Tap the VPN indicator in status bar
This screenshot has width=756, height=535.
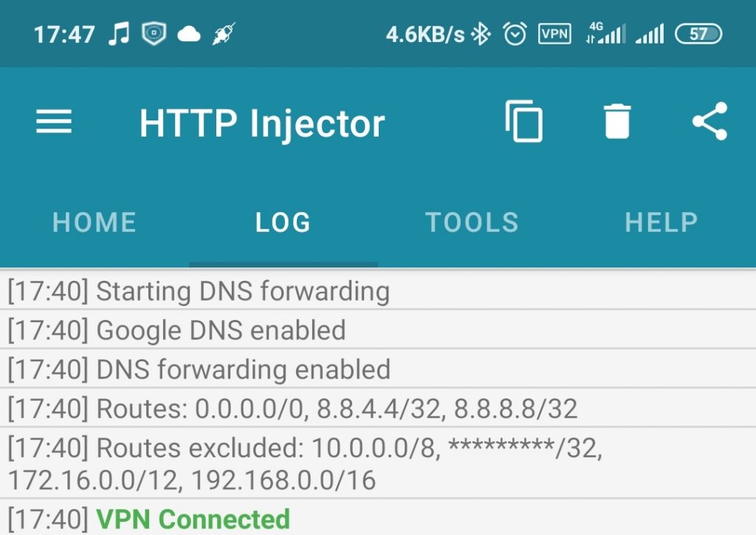tap(555, 34)
